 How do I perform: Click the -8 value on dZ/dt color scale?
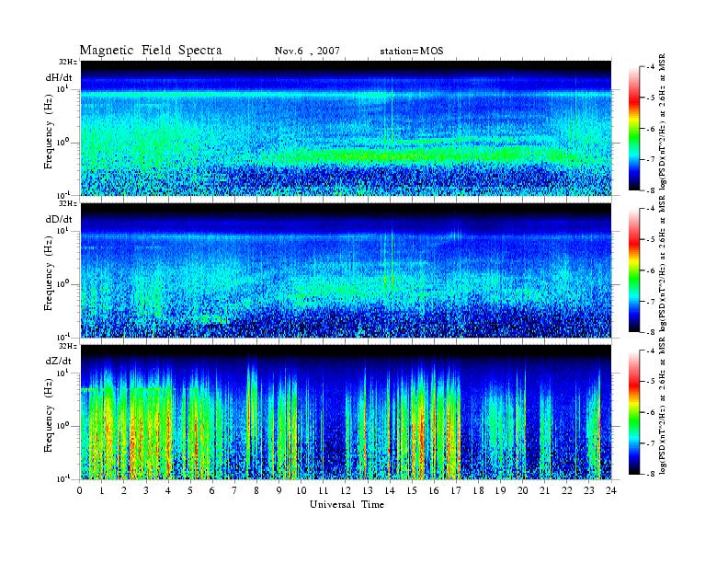click(652, 474)
